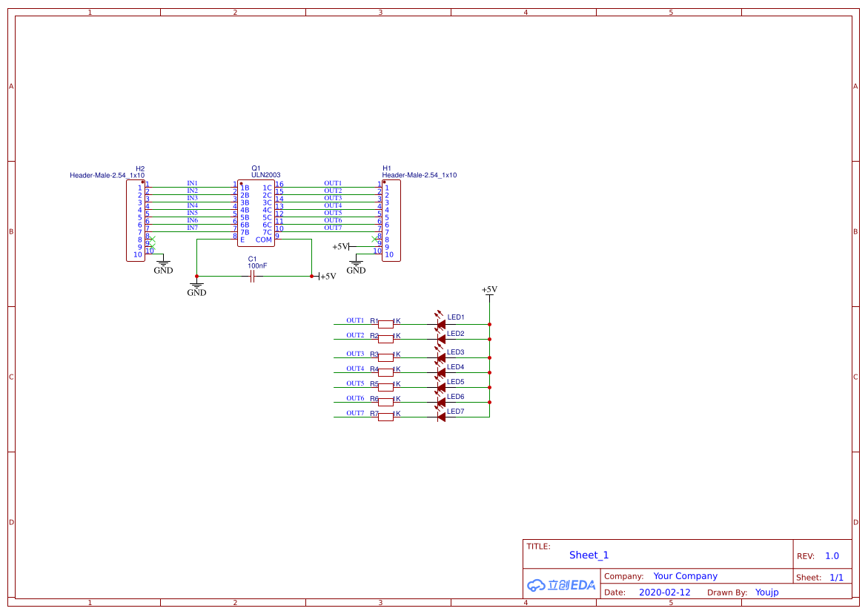
Task: Click the Sheet number 1/1
Action: [x=836, y=578]
